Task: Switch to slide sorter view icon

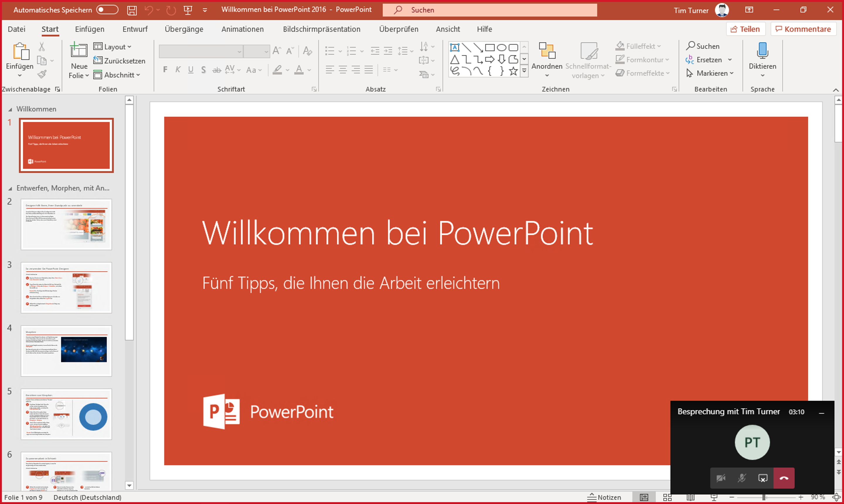Action: coord(667,497)
